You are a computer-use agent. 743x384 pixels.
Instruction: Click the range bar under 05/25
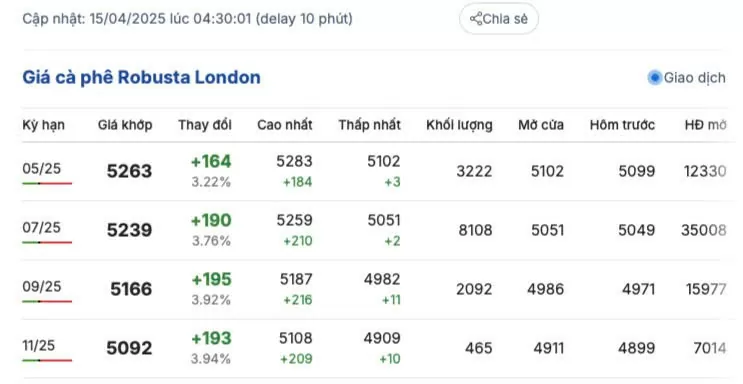pyautogui.click(x=47, y=183)
